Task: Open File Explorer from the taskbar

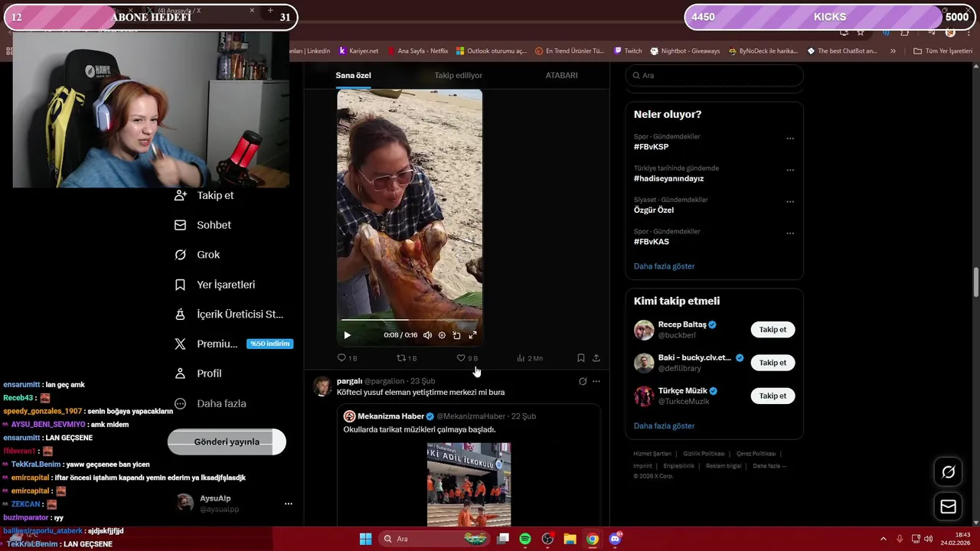Action: point(570,539)
